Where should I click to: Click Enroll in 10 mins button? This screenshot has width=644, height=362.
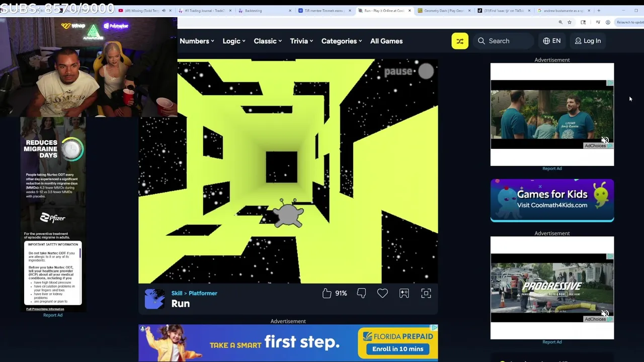(397, 349)
